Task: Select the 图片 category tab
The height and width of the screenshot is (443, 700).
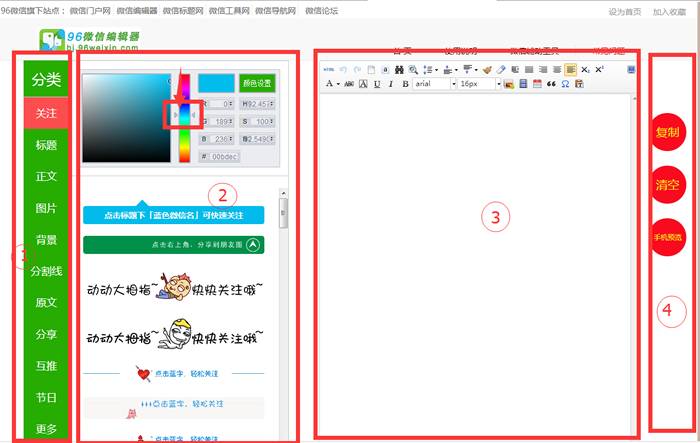Action: point(46,208)
